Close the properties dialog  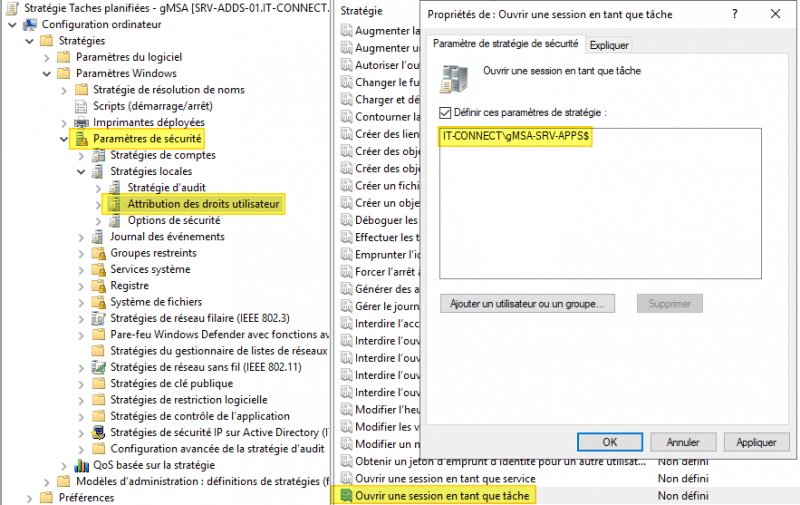pyautogui.click(x=776, y=14)
